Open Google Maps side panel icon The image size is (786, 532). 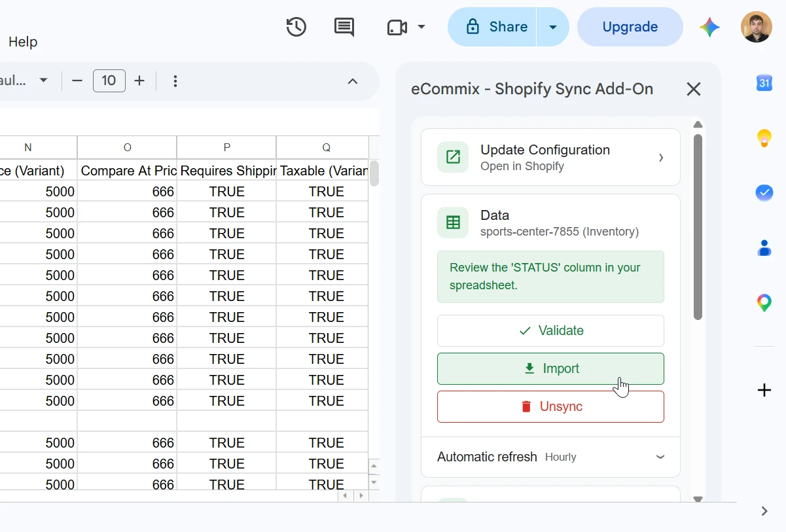click(x=764, y=303)
